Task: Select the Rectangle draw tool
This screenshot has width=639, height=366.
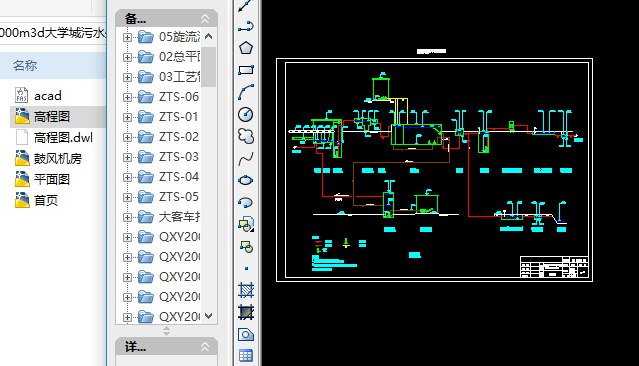Action: 246,70
